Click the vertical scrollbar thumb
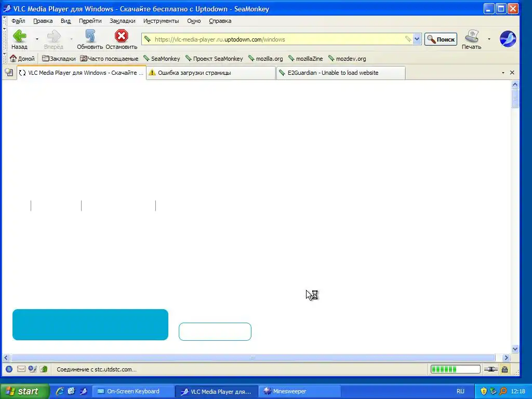532x399 pixels. coord(515,98)
